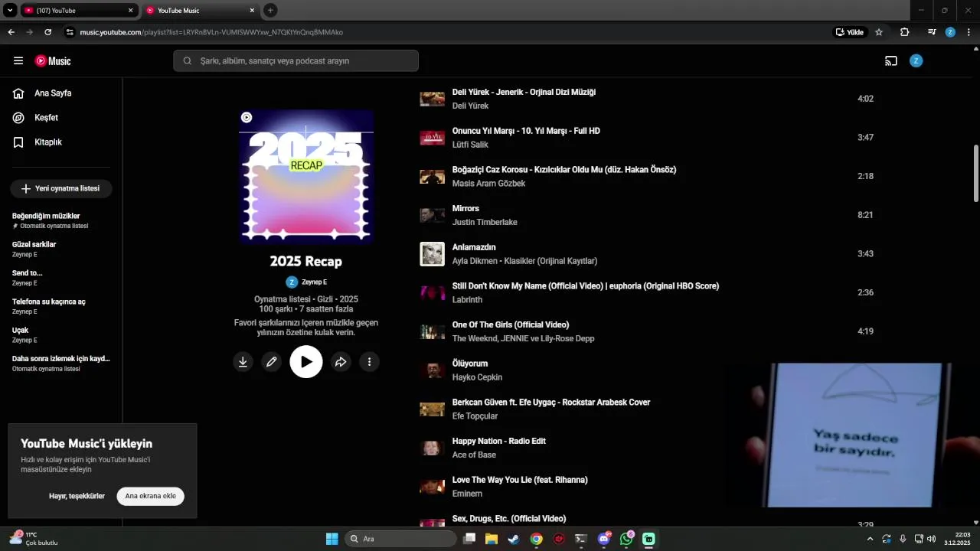The image size is (980, 551).
Task: Open Zeynep E playlist owner link
Action: 306,282
